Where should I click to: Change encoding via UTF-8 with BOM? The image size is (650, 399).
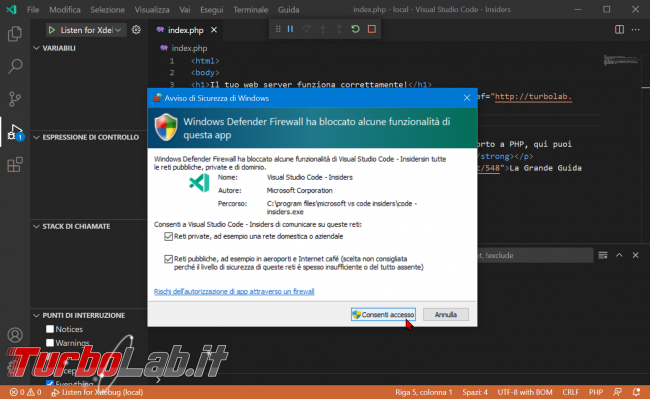point(525,392)
